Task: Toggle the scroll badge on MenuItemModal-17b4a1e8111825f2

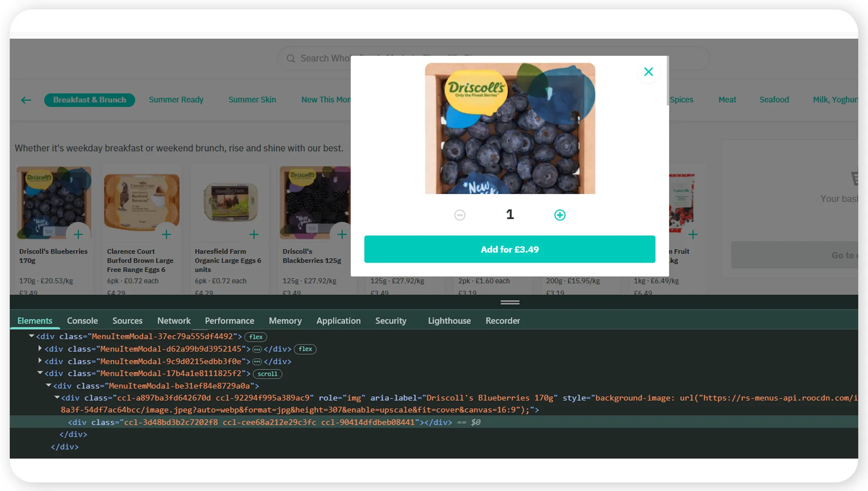Action: coord(267,374)
